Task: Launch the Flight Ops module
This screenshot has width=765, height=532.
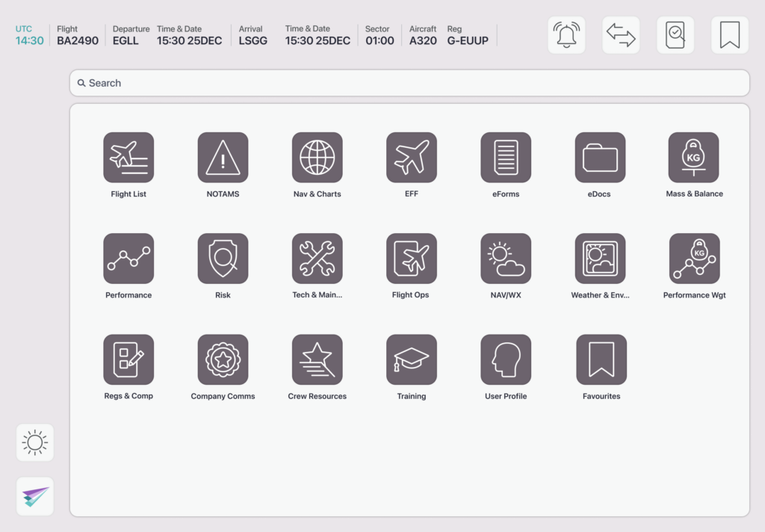Action: point(411,259)
